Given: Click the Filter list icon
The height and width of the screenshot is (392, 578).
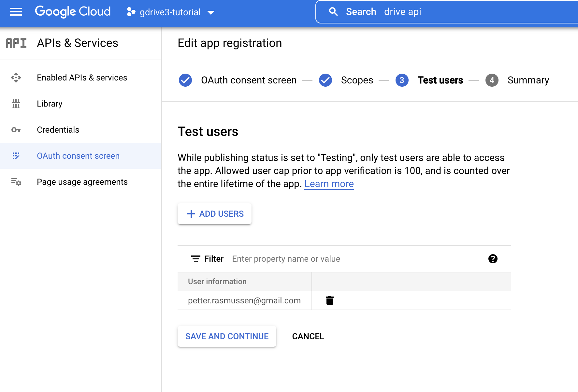Looking at the screenshot, I should (x=195, y=259).
